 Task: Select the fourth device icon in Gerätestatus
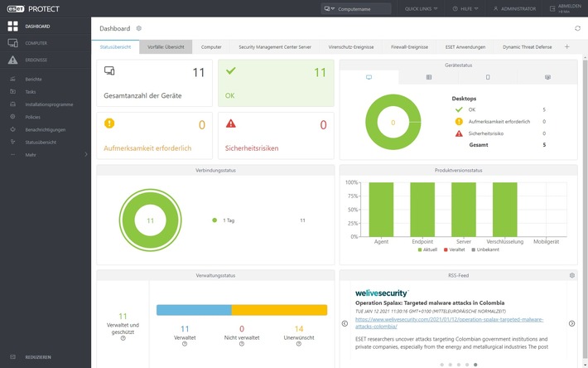pyautogui.click(x=547, y=77)
